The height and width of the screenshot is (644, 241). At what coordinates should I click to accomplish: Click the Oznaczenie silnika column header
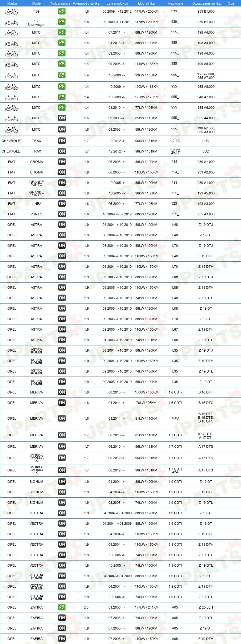(x=206, y=3)
